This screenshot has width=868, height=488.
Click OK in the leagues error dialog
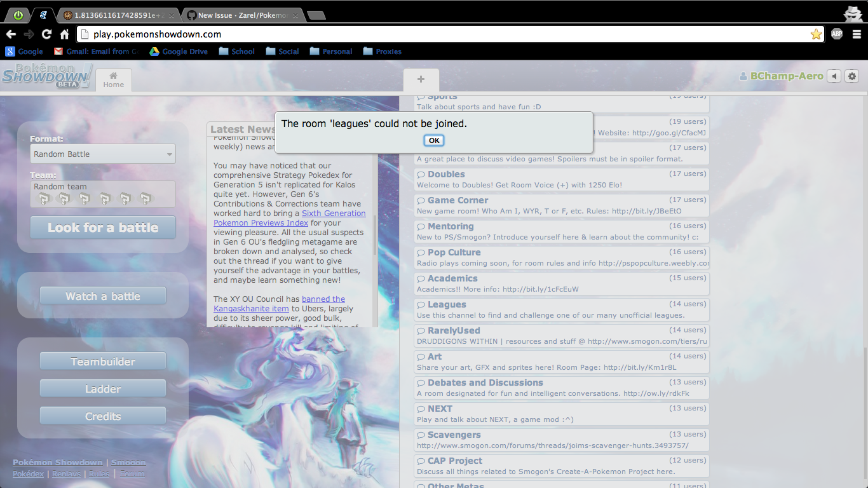(434, 140)
